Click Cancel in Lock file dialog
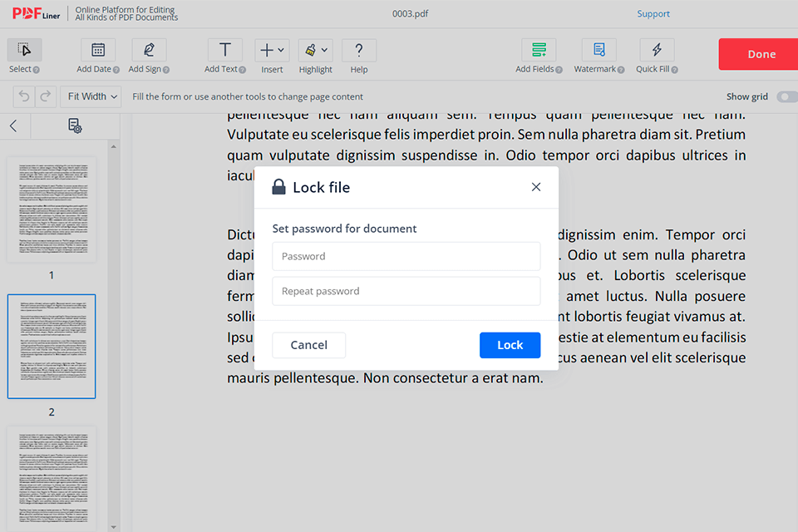This screenshot has width=798, height=532. pyautogui.click(x=309, y=345)
